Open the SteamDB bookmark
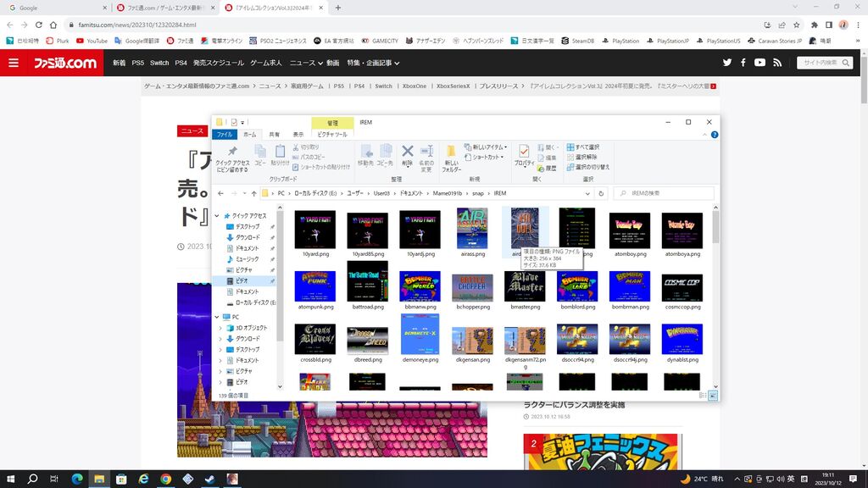This screenshot has width=868, height=488. click(577, 41)
